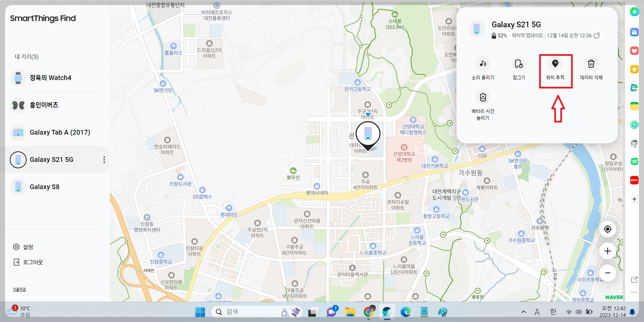The width and height of the screenshot is (644, 322).
Task: Click the SmartThings Find logo
Action: (43, 19)
